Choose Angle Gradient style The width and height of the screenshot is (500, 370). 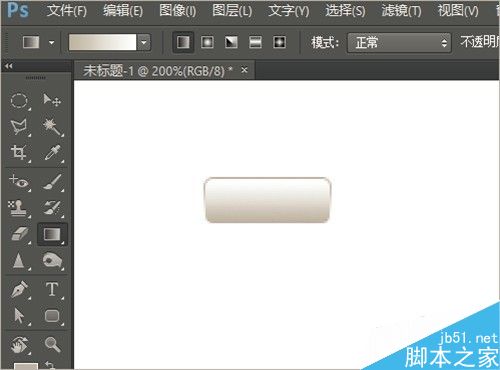(231, 42)
